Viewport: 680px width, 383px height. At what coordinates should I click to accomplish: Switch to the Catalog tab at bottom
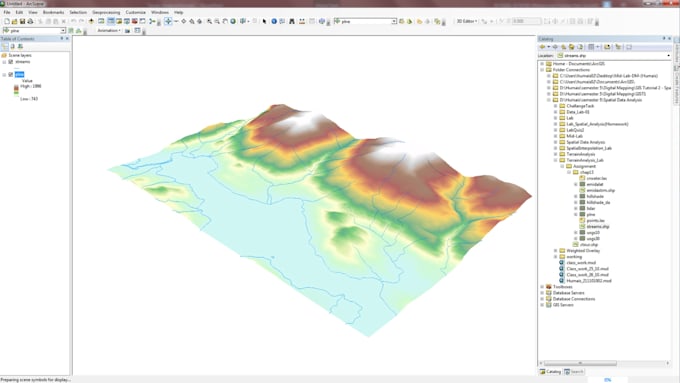tap(551, 372)
